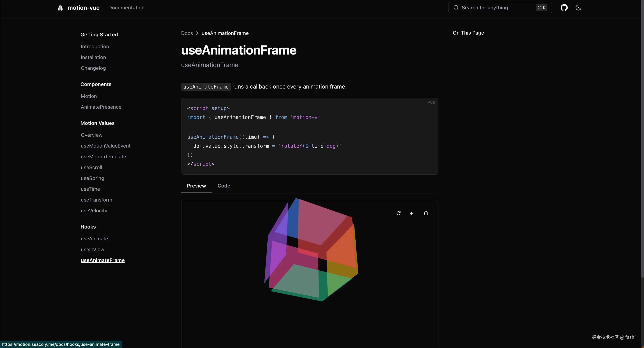Screen dimensions: 644x348
Task: Click the breadcrumb chevron after Docs
Action: tap(197, 33)
